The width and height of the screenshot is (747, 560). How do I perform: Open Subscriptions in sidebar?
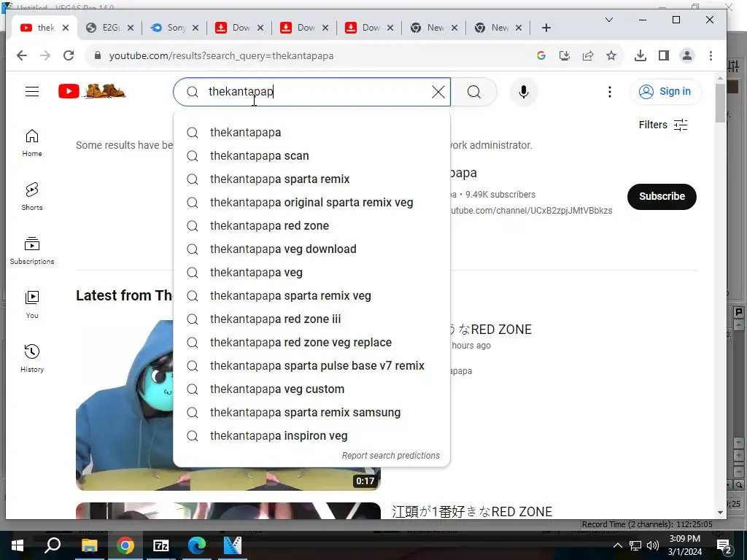pyautogui.click(x=32, y=251)
